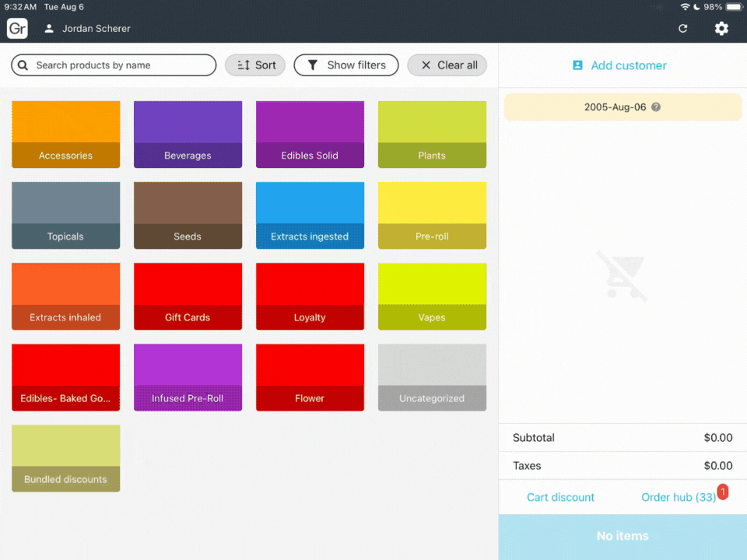The height and width of the screenshot is (560, 747).
Task: Click the refresh icon in header
Action: click(x=682, y=29)
